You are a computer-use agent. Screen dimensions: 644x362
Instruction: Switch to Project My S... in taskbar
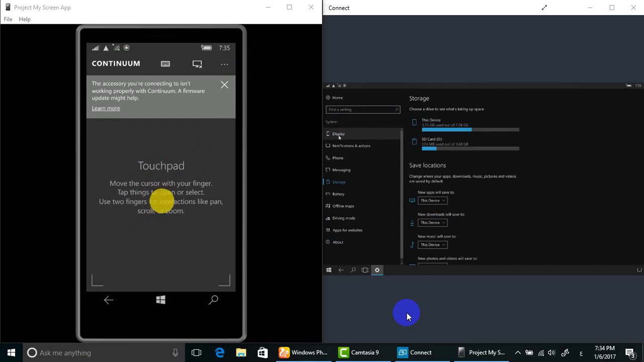coord(481,352)
